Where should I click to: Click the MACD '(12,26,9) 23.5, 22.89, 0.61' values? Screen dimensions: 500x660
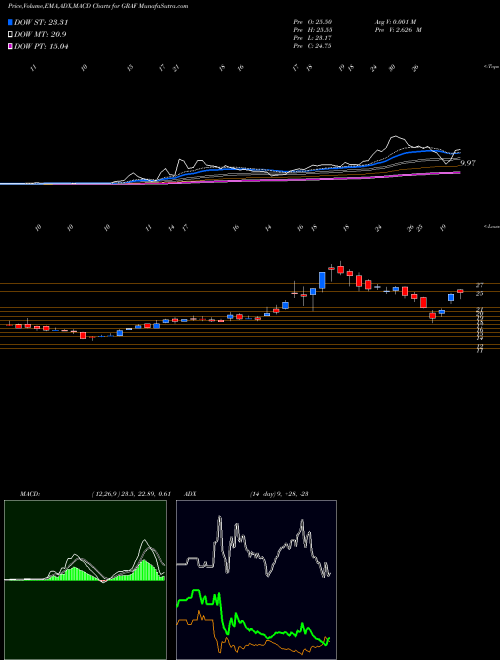pos(131,494)
